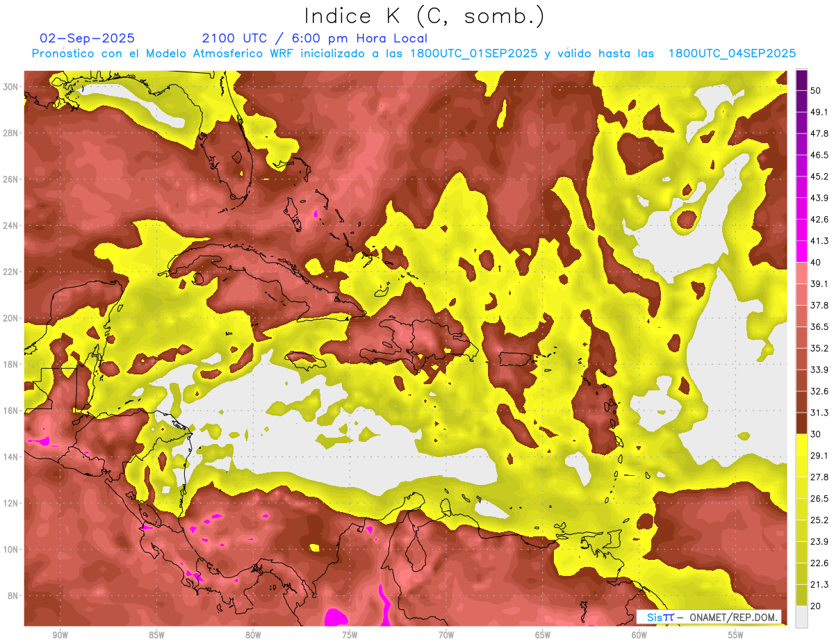Pick the 55W longitude axis label

coord(736,635)
